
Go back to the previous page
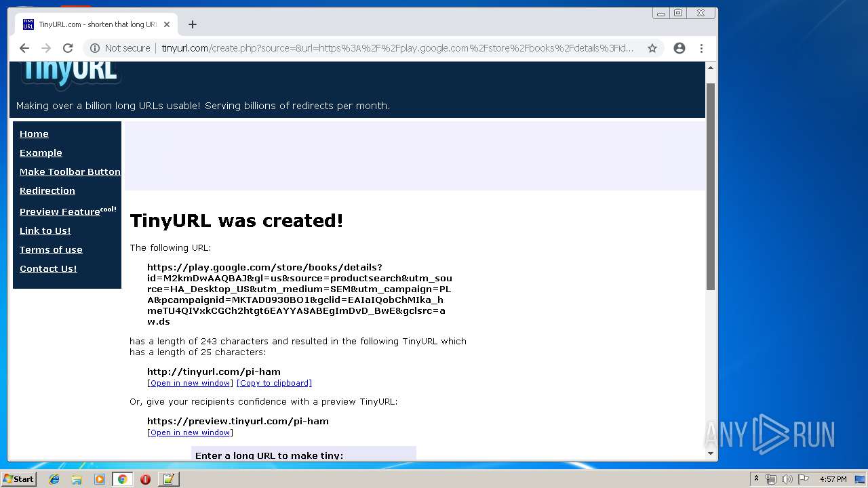click(24, 48)
